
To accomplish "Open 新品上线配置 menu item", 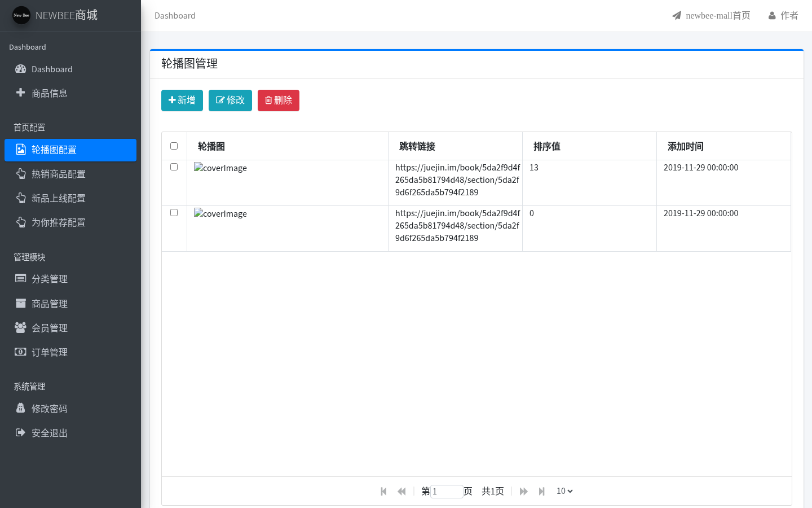I will click(x=70, y=198).
